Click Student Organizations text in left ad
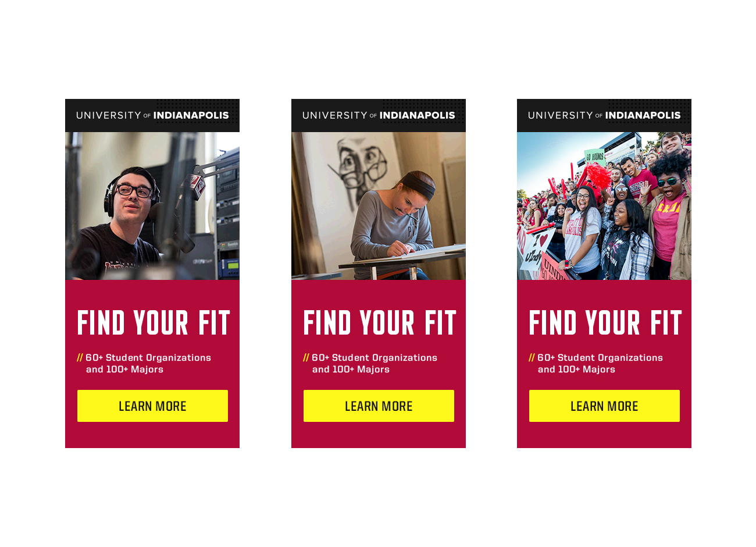Screen dimensions: 756x547 click(x=158, y=357)
